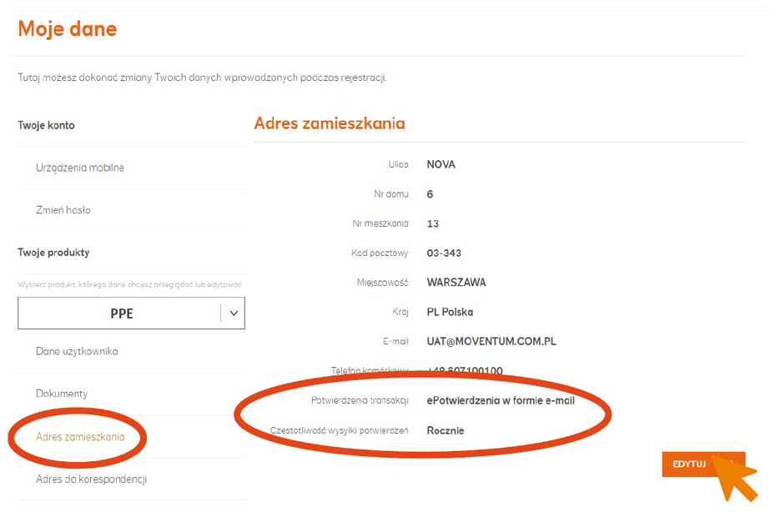Viewport: 781px width, 532px height.
Task: Click the country value PL Polska
Action: 450,312
